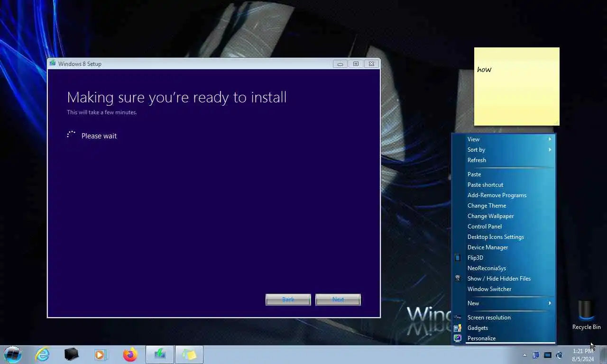This screenshot has width=607, height=364.
Task: Open the black folder taskbar icon
Action: tap(72, 355)
